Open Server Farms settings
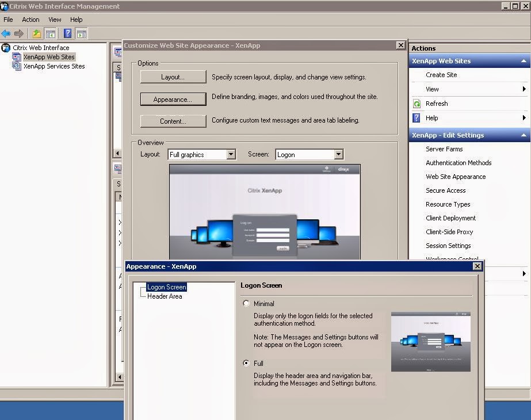This screenshot has height=420, width=531. tap(444, 149)
